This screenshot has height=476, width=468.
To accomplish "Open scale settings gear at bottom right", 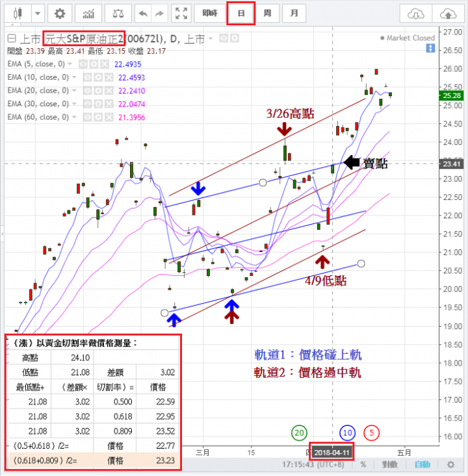I will (451, 464).
